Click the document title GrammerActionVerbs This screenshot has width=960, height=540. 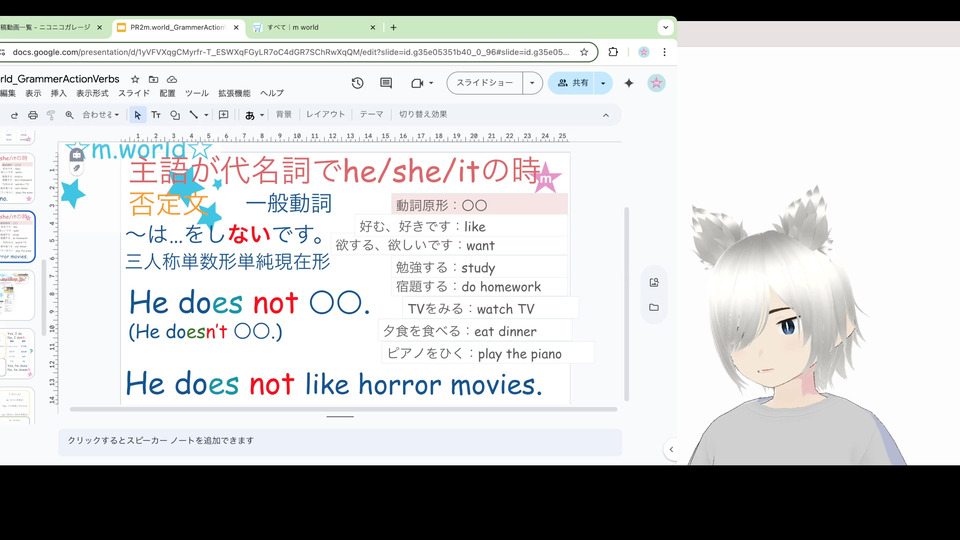(59, 79)
